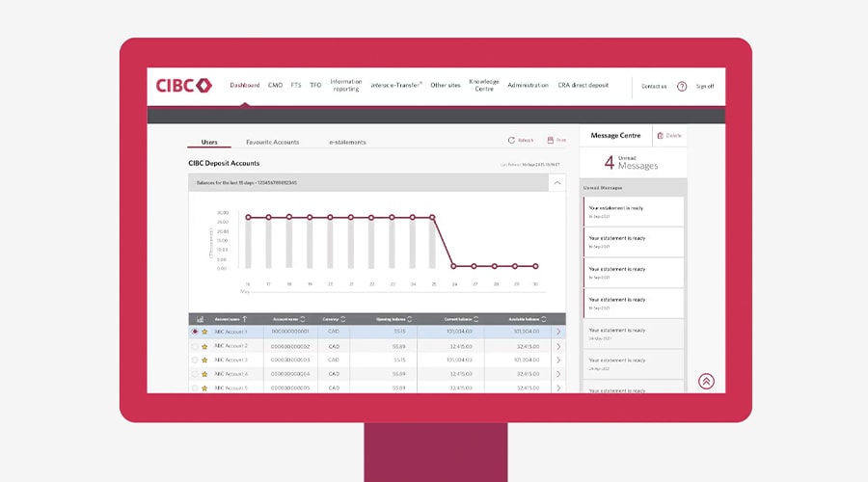This screenshot has width=868, height=482.
Task: Switch to the Users tab
Action: (209, 143)
